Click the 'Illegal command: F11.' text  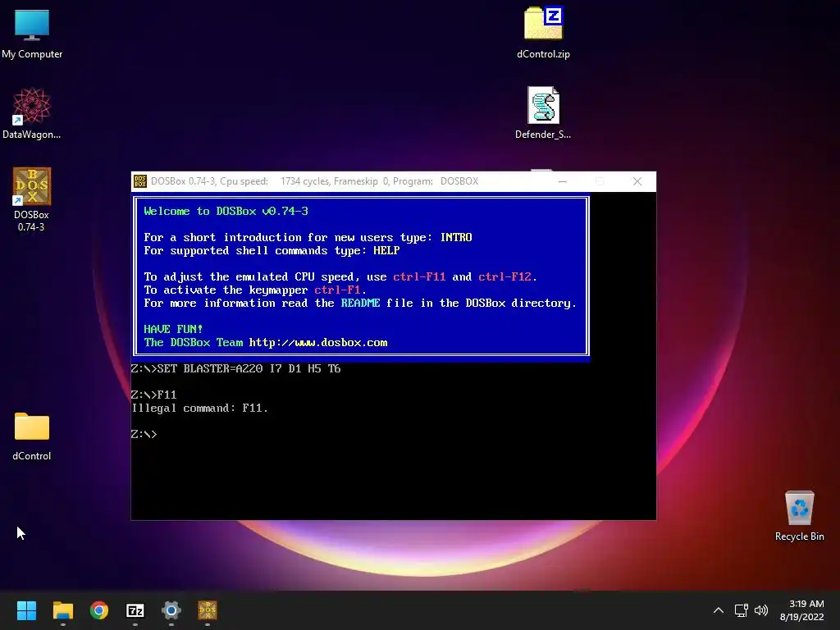(x=199, y=409)
